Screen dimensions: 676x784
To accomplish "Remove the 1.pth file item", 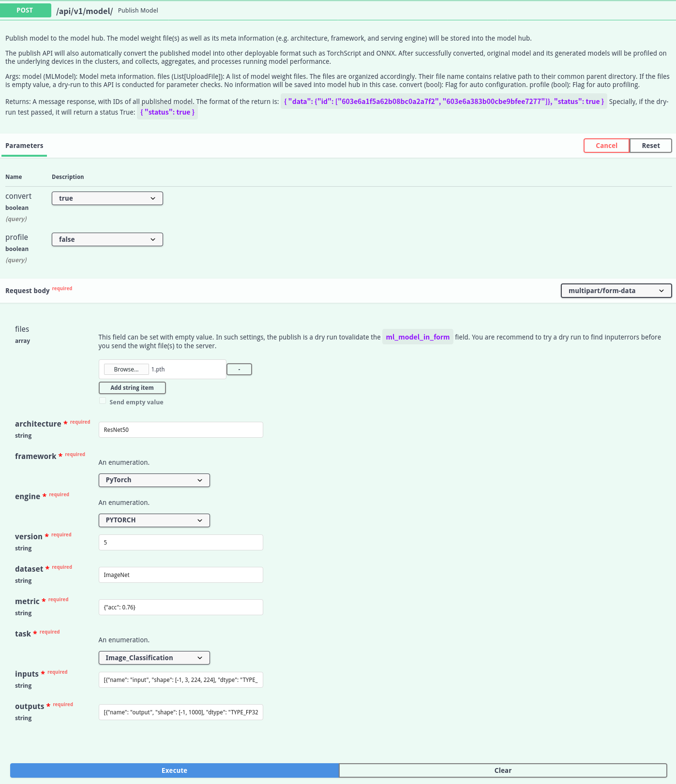I will point(240,370).
